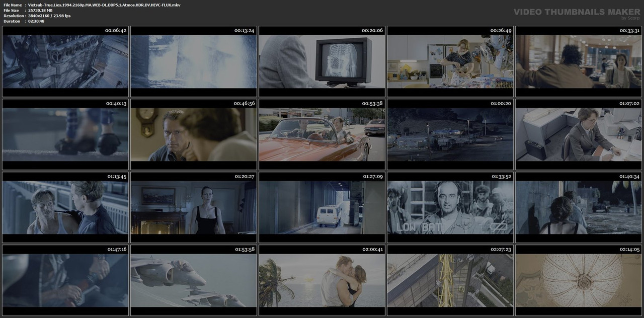
Task: Select the thumbnail at 01:13:45
Action: click(65, 207)
